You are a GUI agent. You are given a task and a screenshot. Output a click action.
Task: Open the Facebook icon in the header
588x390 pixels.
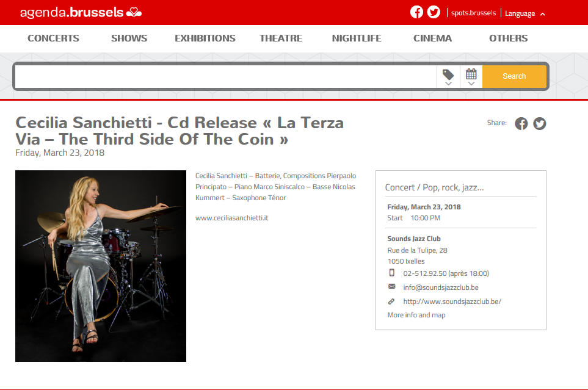(x=416, y=12)
